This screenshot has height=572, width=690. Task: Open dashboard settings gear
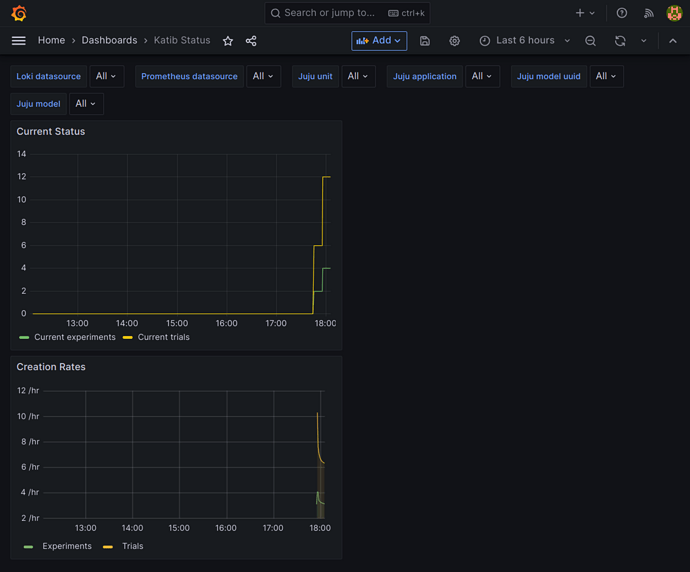(x=455, y=41)
